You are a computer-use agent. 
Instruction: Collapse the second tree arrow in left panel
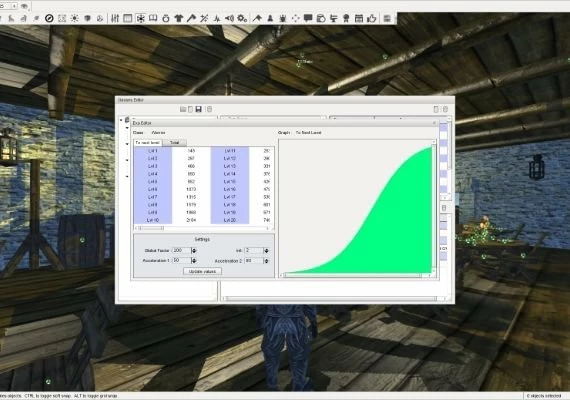coord(127,128)
